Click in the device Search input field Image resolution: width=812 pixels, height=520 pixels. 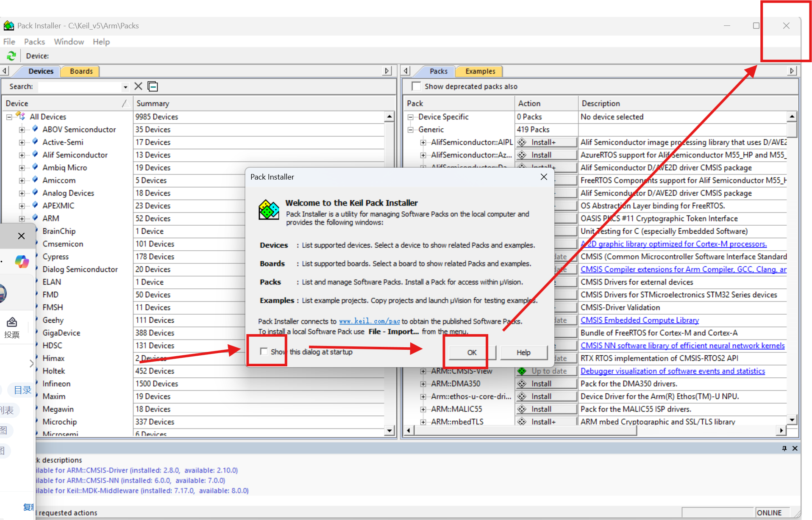click(x=80, y=87)
